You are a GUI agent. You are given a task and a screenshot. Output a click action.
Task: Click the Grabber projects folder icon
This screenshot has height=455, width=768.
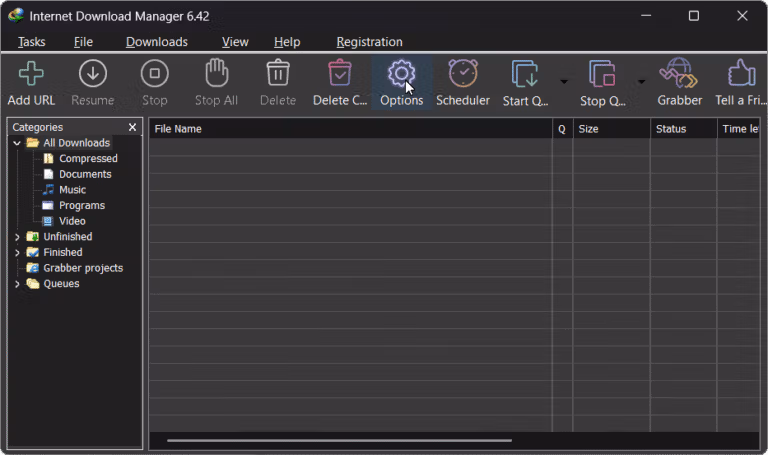pos(32,268)
